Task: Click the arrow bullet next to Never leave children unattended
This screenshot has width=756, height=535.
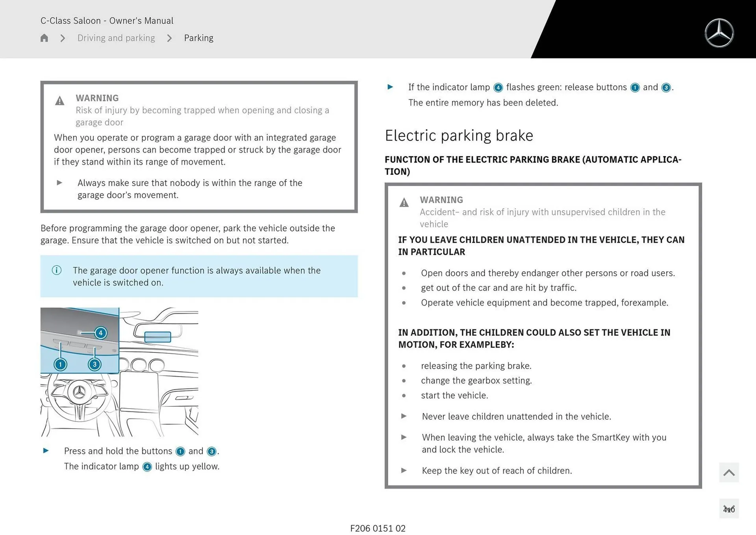Action: (x=404, y=416)
